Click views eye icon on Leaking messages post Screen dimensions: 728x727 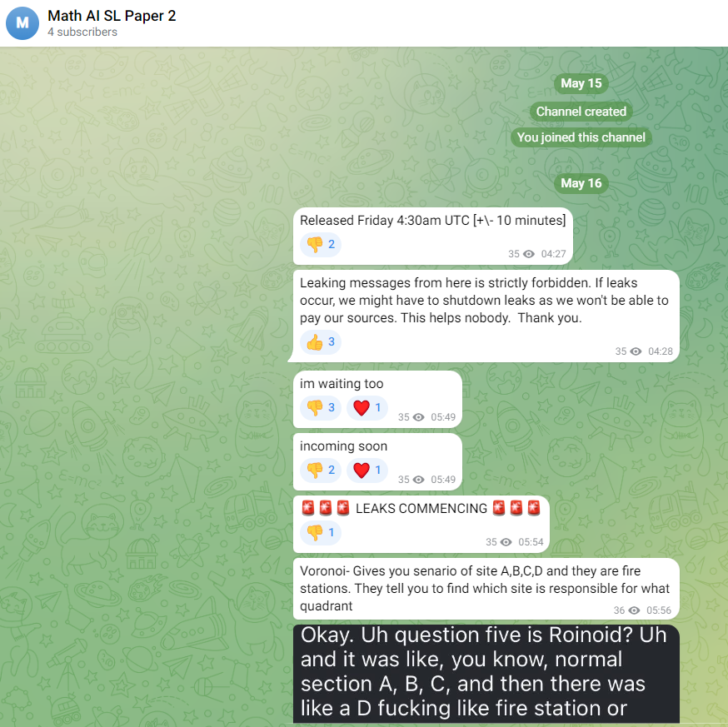point(636,351)
